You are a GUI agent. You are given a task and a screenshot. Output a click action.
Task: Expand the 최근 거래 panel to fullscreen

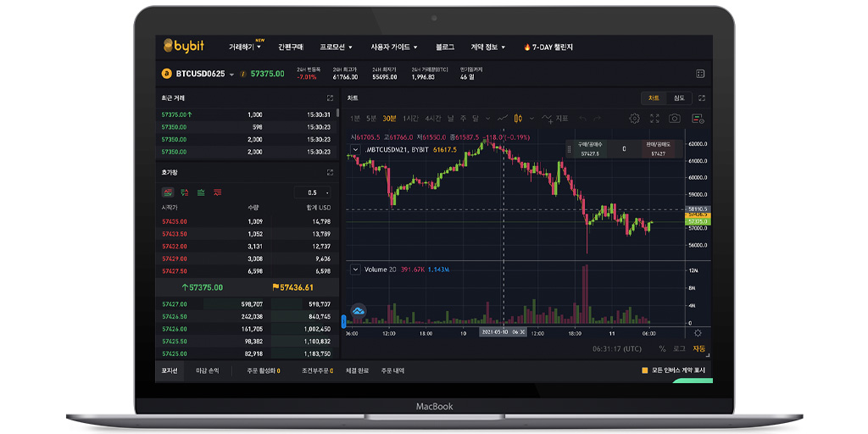(x=330, y=98)
